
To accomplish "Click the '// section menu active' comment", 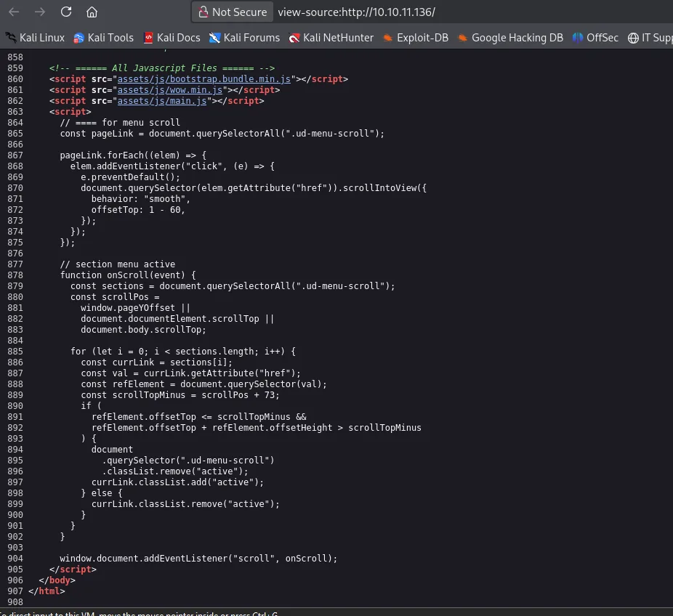I will [118, 264].
